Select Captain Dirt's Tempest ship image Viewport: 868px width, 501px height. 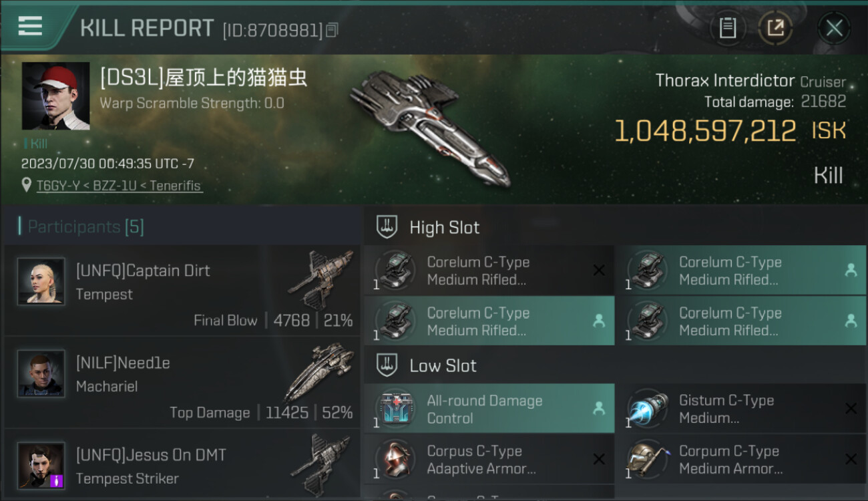[320, 279]
